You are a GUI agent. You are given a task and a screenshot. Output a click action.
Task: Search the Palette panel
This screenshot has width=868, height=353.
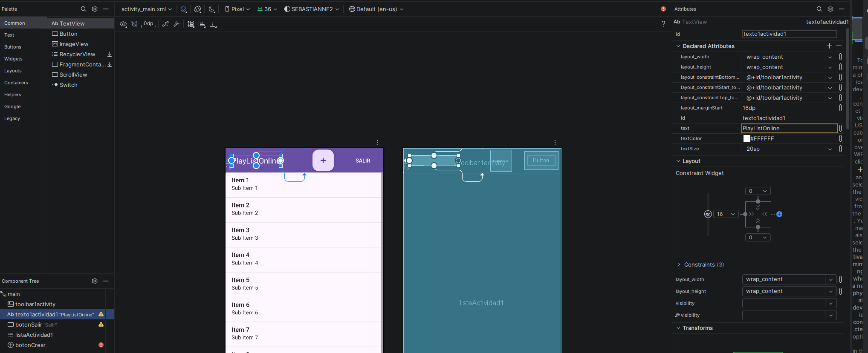pos(84,9)
